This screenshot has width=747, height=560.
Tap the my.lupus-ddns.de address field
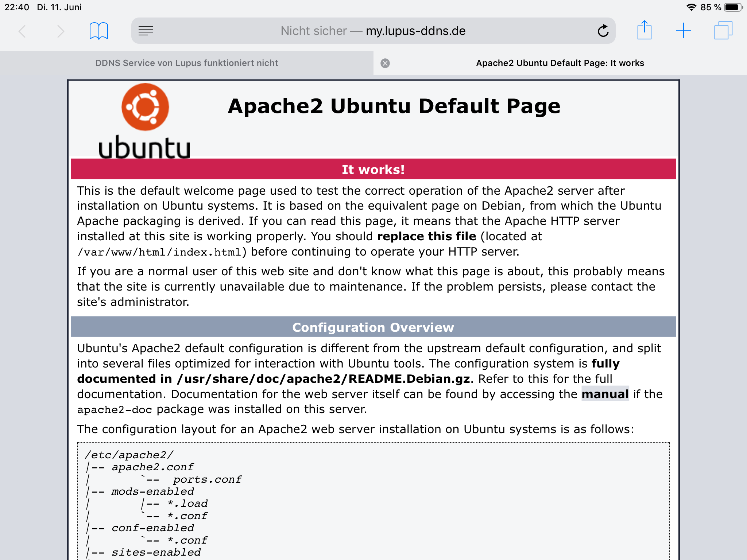coord(373,31)
